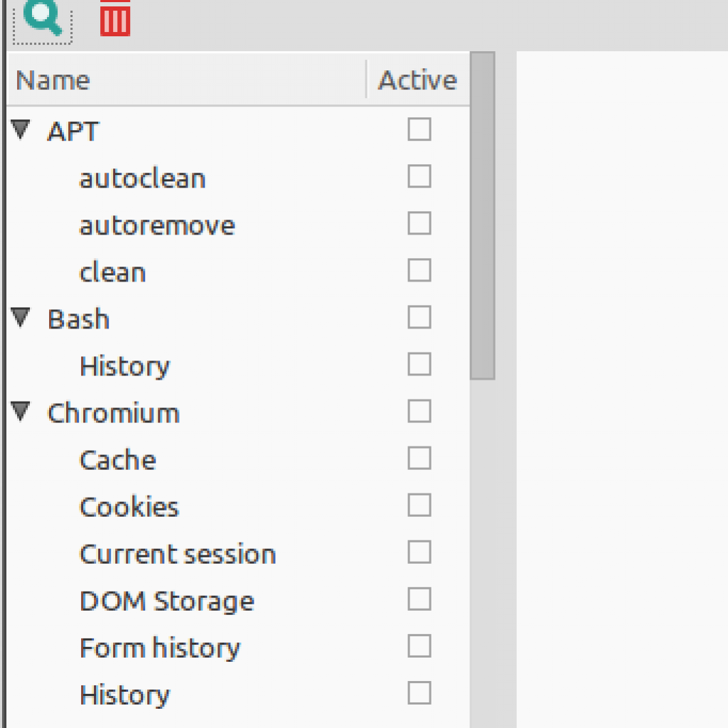Check the Chromium group checkbox
The image size is (728, 728).
point(419,411)
